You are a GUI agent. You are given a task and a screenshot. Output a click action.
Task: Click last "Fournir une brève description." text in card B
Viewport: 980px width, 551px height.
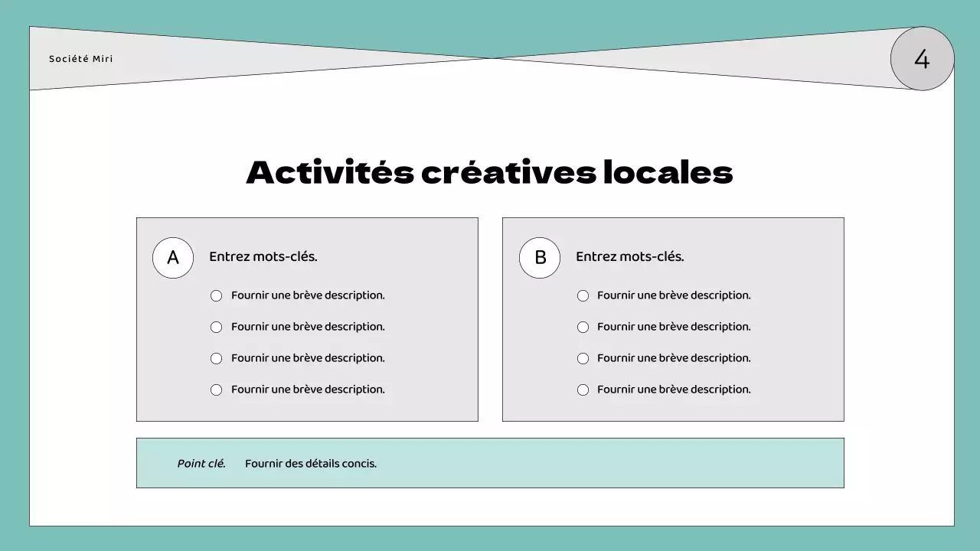tap(674, 390)
